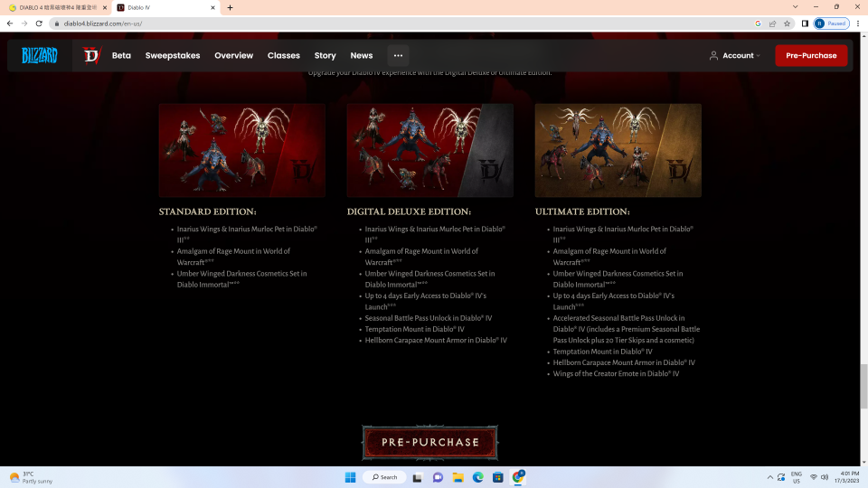
Task: Show hidden system tray icons
Action: [x=770, y=477]
